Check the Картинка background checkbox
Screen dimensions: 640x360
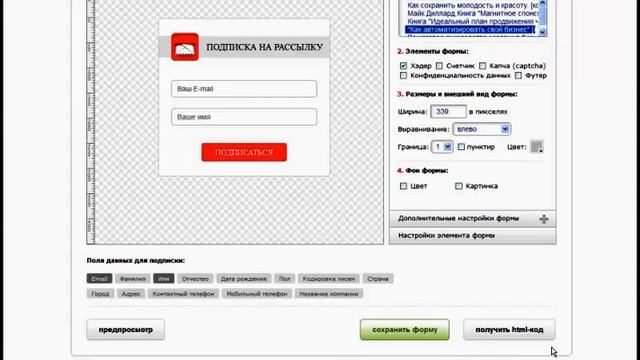coord(459,186)
